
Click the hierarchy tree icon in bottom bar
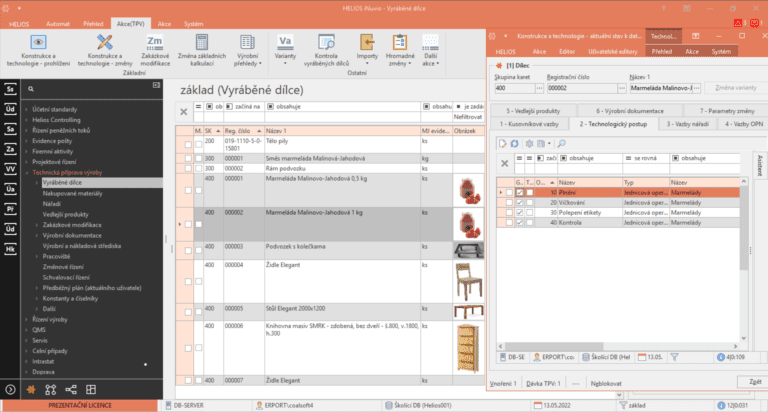50,390
